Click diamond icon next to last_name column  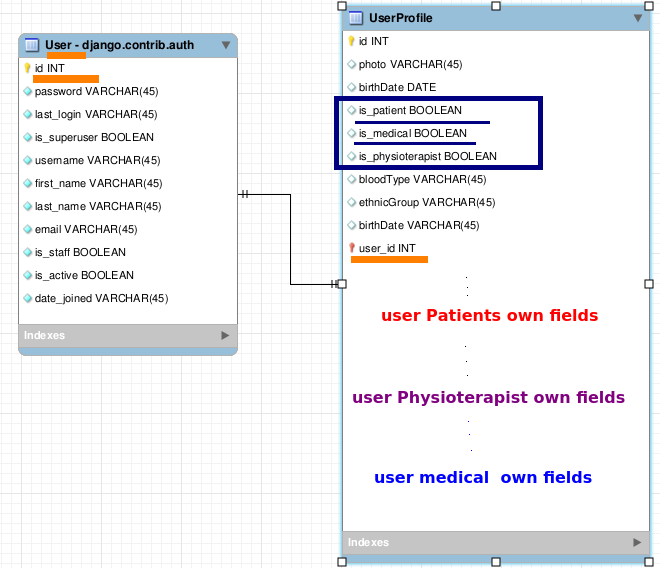(x=28, y=206)
